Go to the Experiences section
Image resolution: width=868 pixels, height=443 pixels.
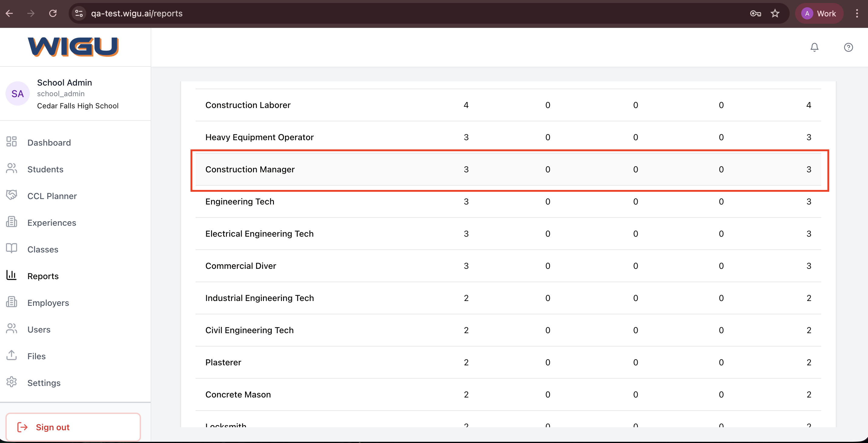point(52,223)
